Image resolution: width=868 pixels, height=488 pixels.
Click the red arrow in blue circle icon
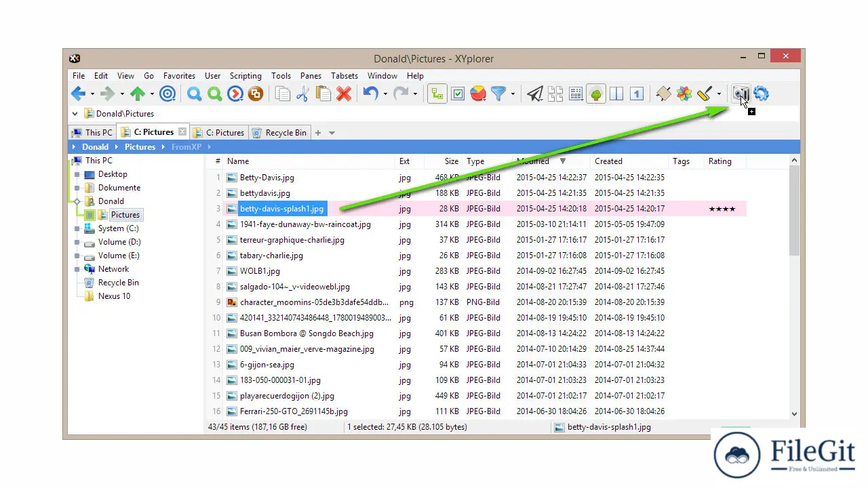point(235,94)
